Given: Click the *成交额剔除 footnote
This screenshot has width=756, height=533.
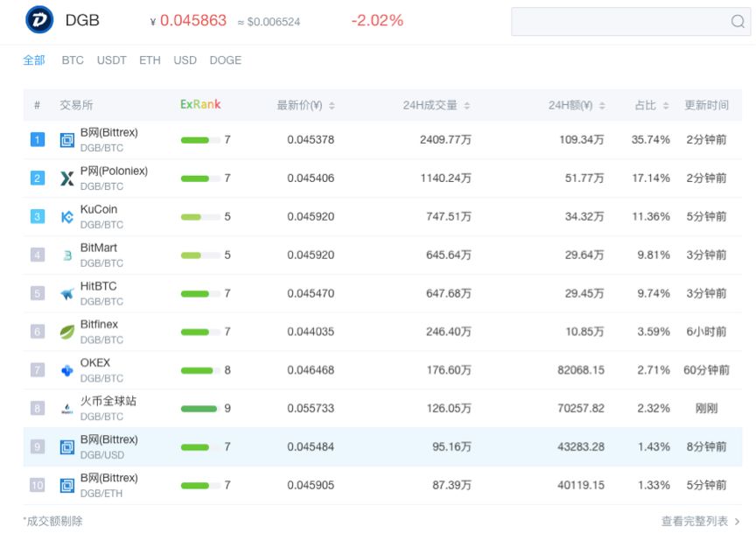Looking at the screenshot, I should [52, 522].
